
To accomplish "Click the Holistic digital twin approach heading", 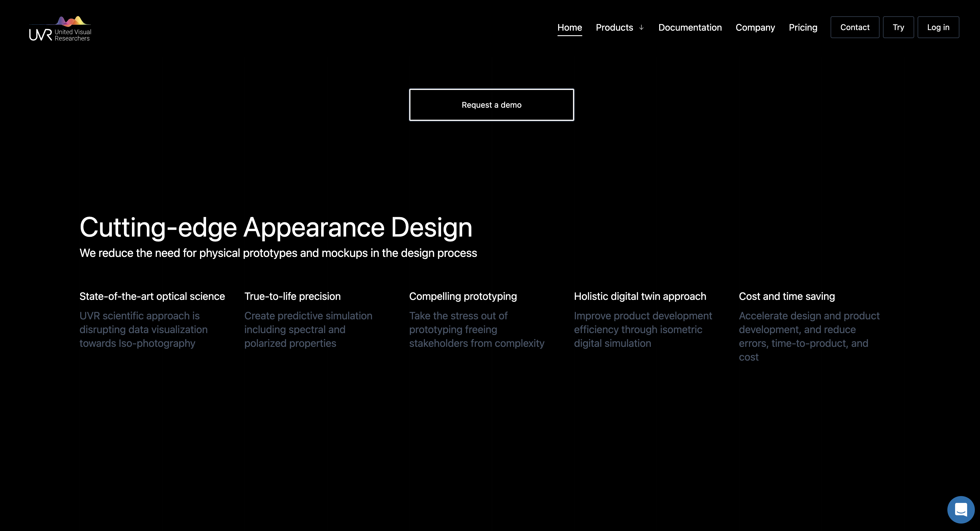I will point(639,296).
